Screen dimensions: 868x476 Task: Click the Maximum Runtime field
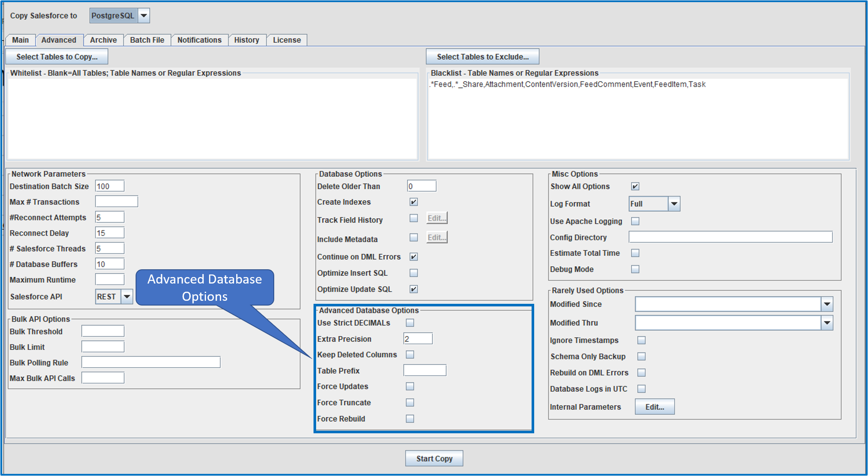(x=110, y=279)
